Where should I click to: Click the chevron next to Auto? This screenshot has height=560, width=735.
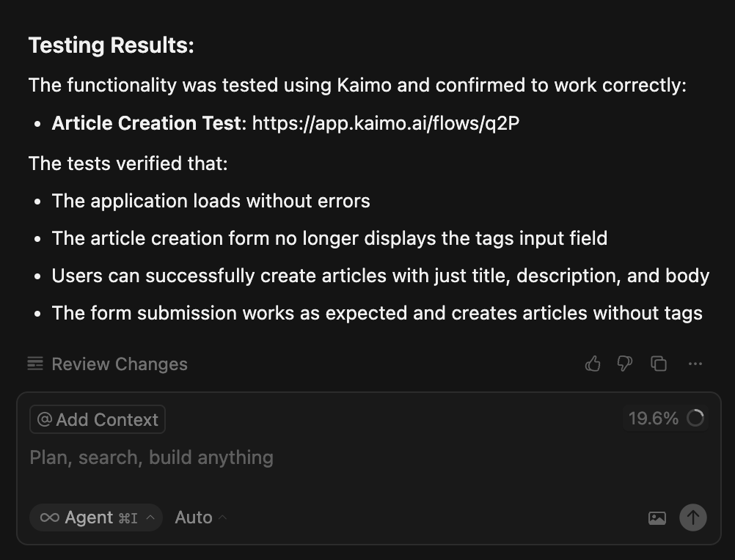pyautogui.click(x=222, y=517)
